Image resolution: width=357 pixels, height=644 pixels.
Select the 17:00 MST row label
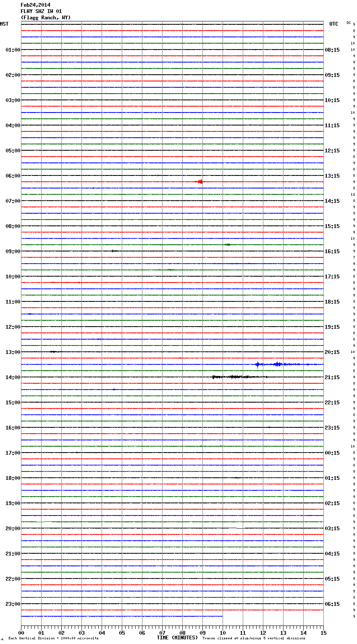pos(13,453)
